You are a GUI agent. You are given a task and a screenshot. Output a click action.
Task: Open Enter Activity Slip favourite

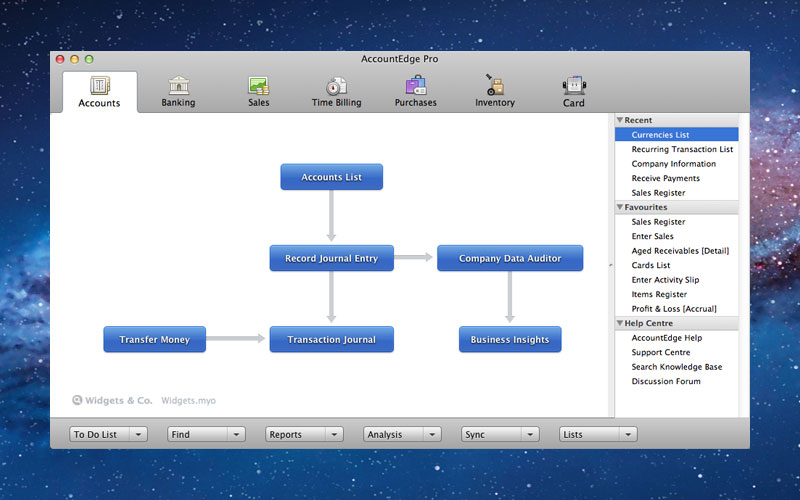click(665, 280)
